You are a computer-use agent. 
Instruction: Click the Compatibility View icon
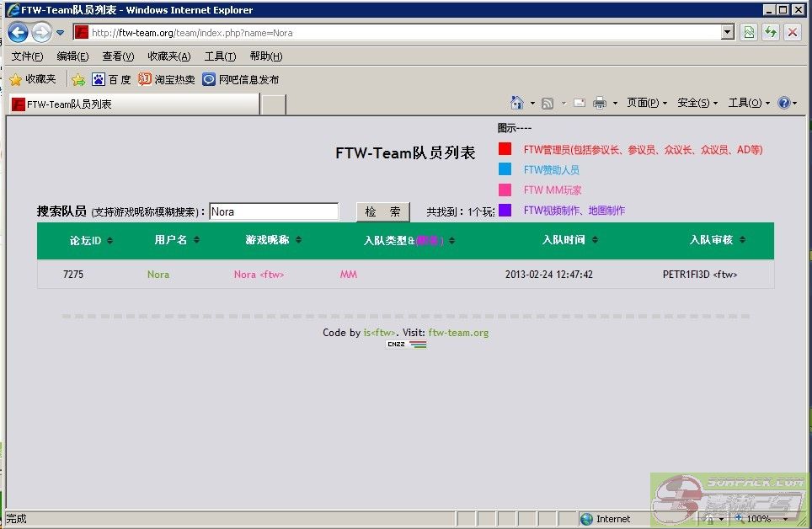point(748,33)
